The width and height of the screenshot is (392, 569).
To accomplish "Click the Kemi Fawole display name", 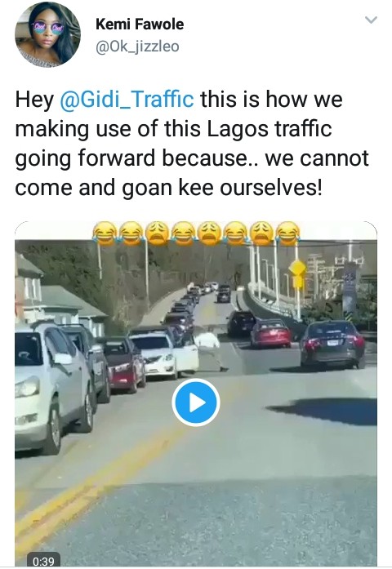I will coord(140,24).
